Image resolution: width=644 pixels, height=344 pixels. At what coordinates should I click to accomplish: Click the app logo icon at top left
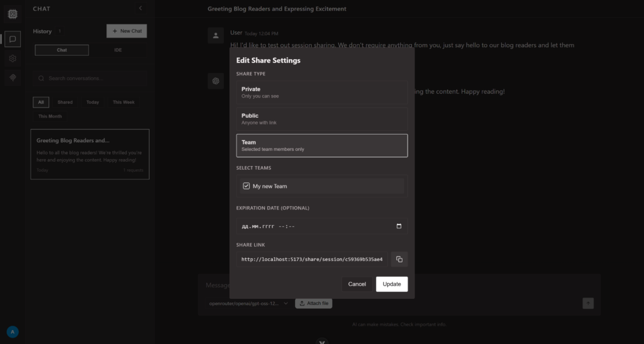(x=13, y=13)
